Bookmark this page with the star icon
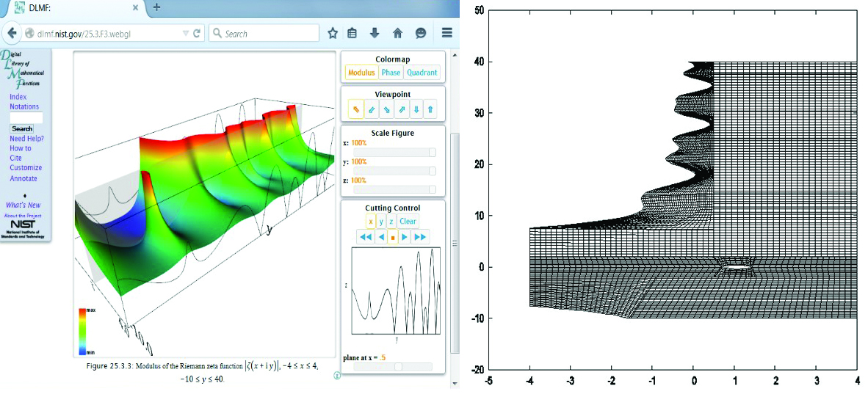This screenshot has height=394, width=868. tap(333, 33)
